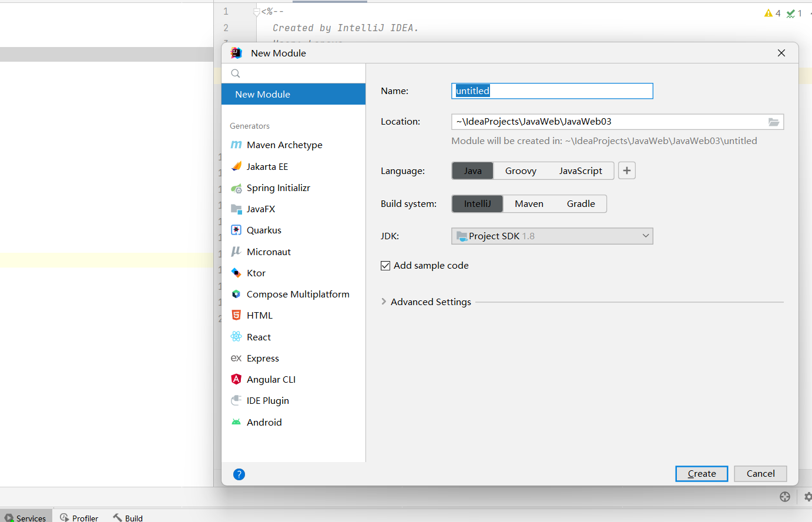Browse location with the folder icon
Viewport: 812px width, 522px height.
[x=774, y=122]
